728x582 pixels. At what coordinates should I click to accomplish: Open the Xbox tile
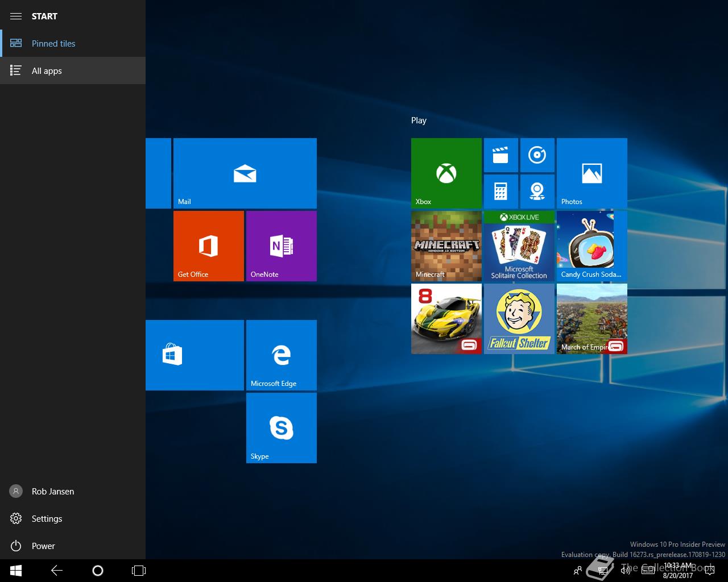pos(446,173)
